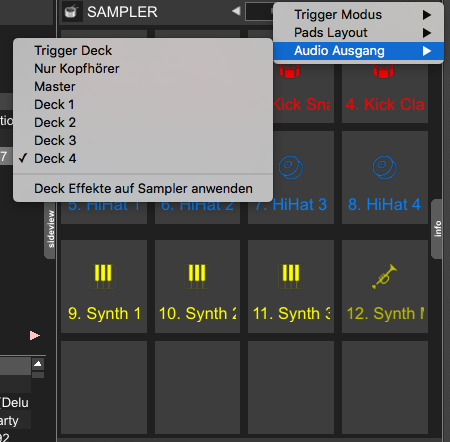Click the sampler drum icon in header
450x442 pixels.
coord(71,12)
